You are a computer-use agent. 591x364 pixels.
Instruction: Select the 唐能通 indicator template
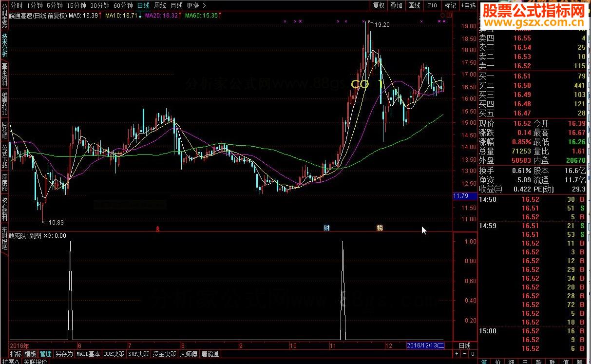[x=210, y=354]
